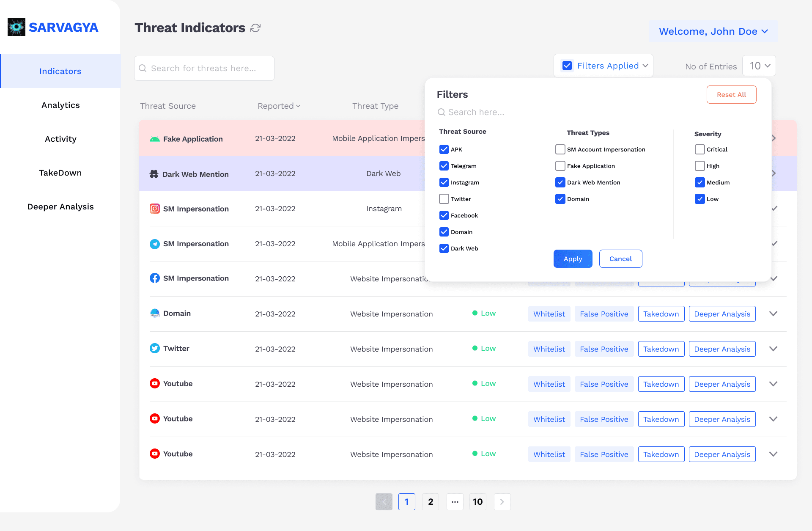Open Deeper Analysis in sidebar

[60, 206]
